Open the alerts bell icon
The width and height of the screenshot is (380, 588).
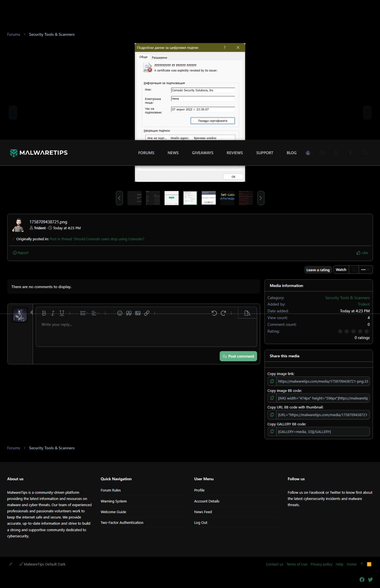click(x=336, y=152)
